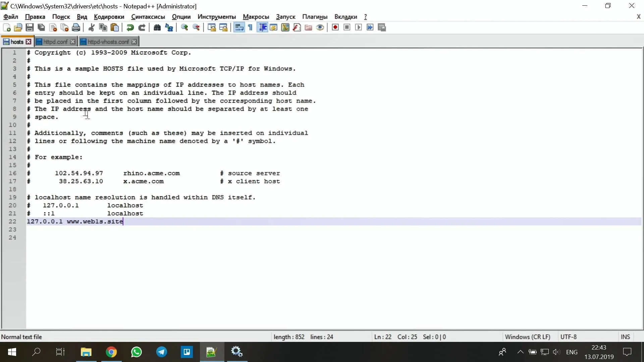Open the Поиск menu
This screenshot has height=362, width=644.
61,17
